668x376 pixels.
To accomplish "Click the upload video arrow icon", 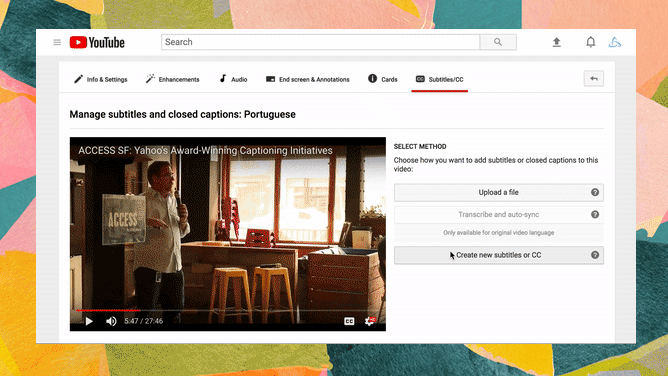I will click(556, 42).
